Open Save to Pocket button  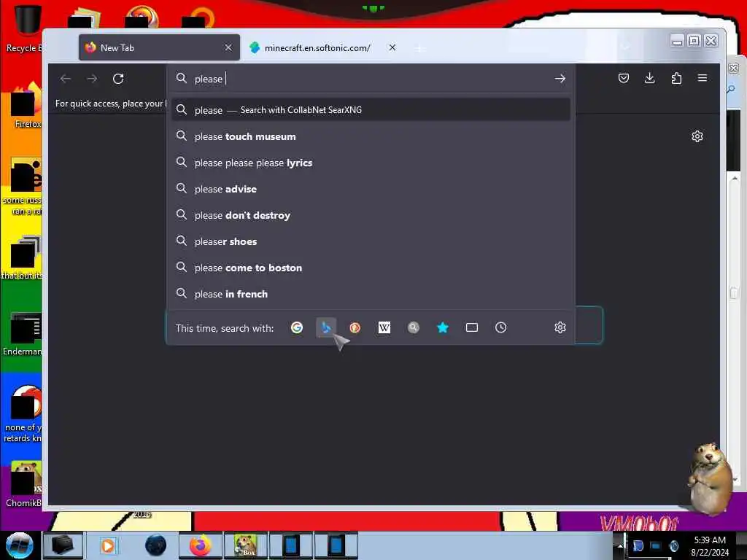point(623,78)
